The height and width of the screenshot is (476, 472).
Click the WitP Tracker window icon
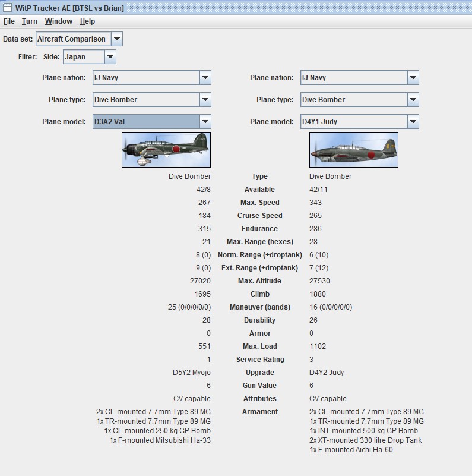(8, 8)
